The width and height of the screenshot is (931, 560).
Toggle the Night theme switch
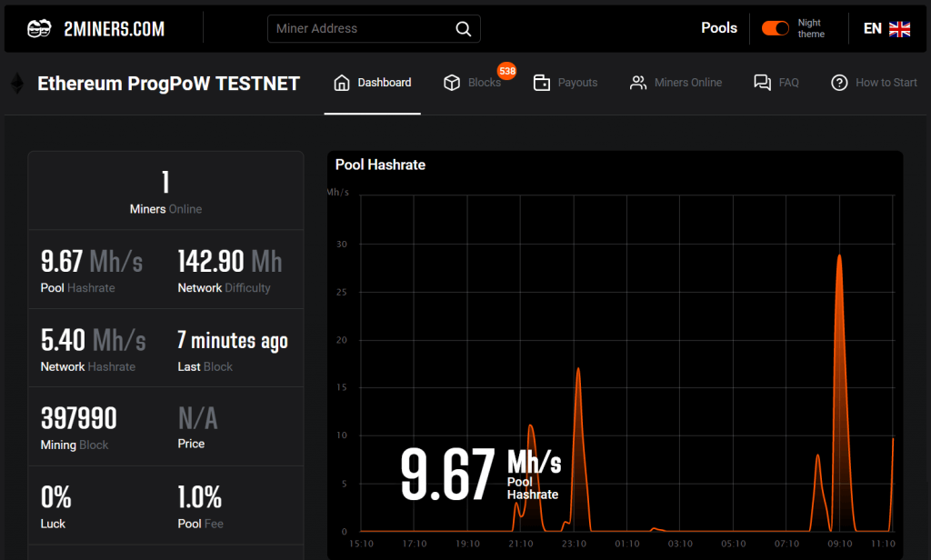[x=775, y=28]
